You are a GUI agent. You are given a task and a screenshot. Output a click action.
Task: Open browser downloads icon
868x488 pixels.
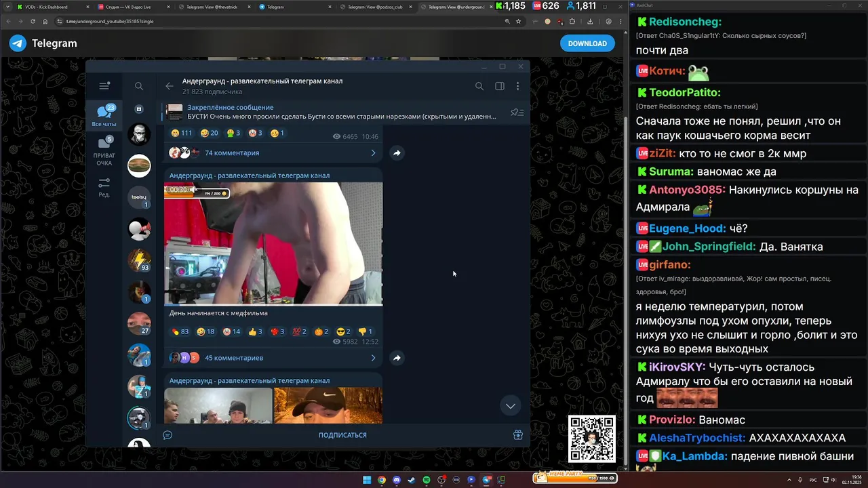point(591,21)
